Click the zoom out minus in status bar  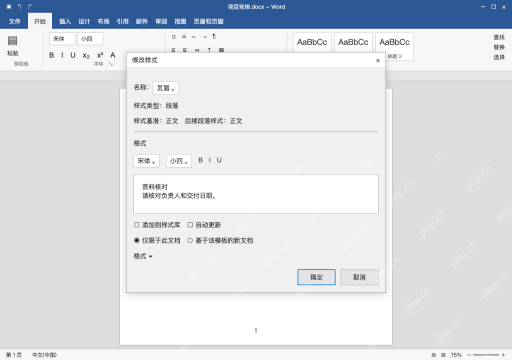[469, 355]
